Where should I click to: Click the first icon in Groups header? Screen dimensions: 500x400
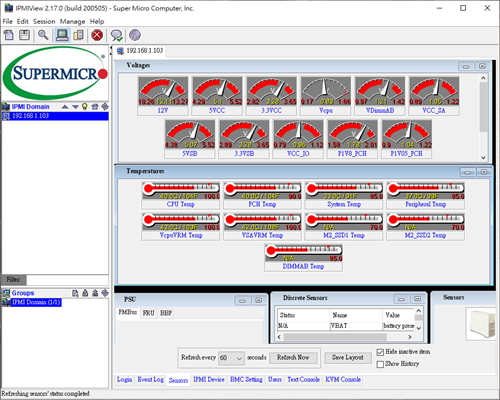(x=75, y=293)
